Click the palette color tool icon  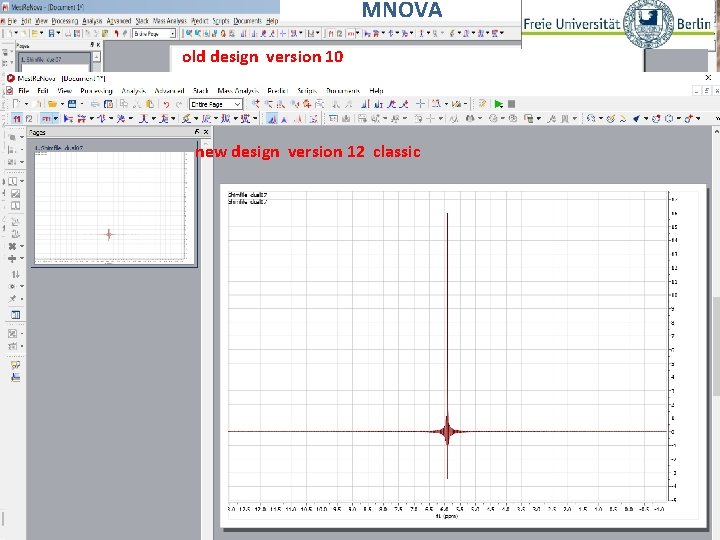coord(611,119)
